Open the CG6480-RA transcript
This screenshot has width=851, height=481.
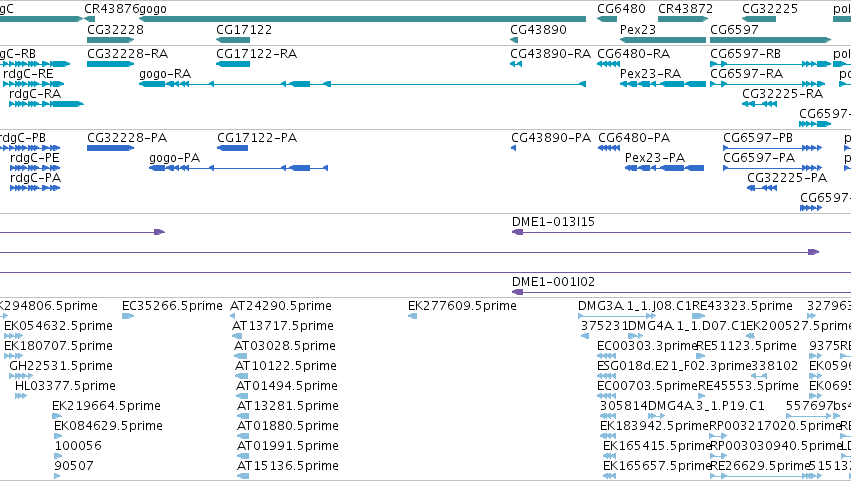(608, 64)
